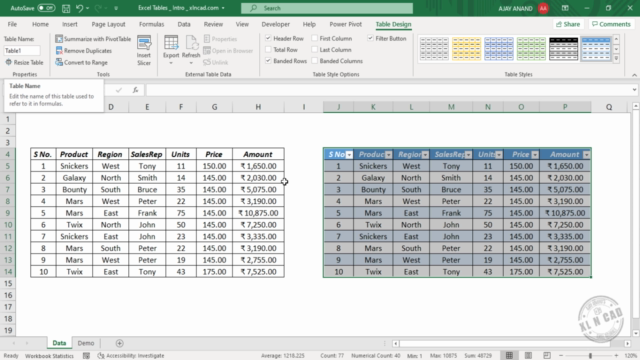This screenshot has width=640, height=360.
Task: Switch to the Insert ribbon tab
Action: (70, 24)
